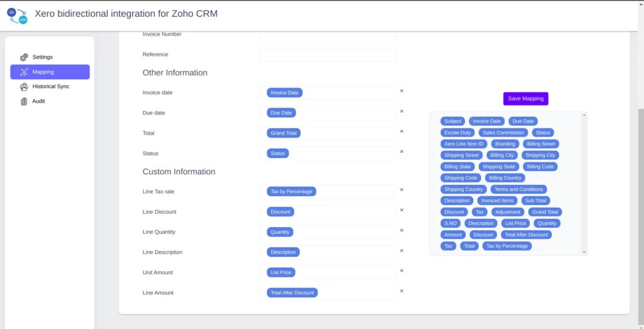Screen dimensions: 644x329
Task: Choose the Billing City tag
Action: [x=502, y=155]
